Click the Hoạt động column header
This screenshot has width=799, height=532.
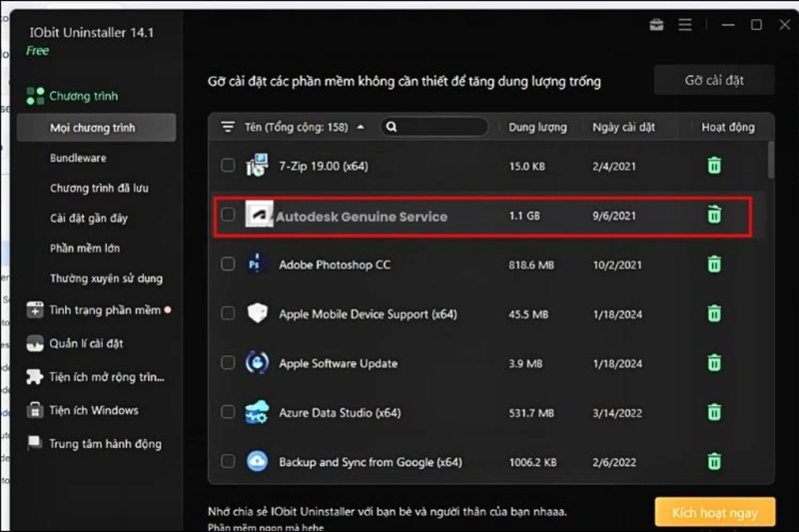click(x=728, y=128)
